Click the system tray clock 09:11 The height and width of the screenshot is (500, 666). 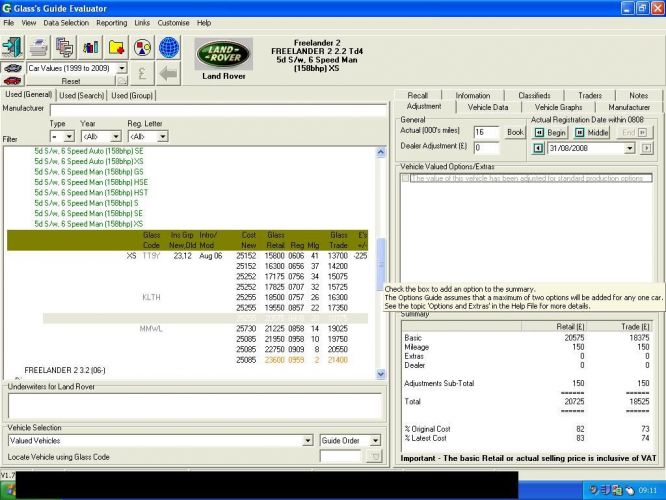tap(647, 490)
